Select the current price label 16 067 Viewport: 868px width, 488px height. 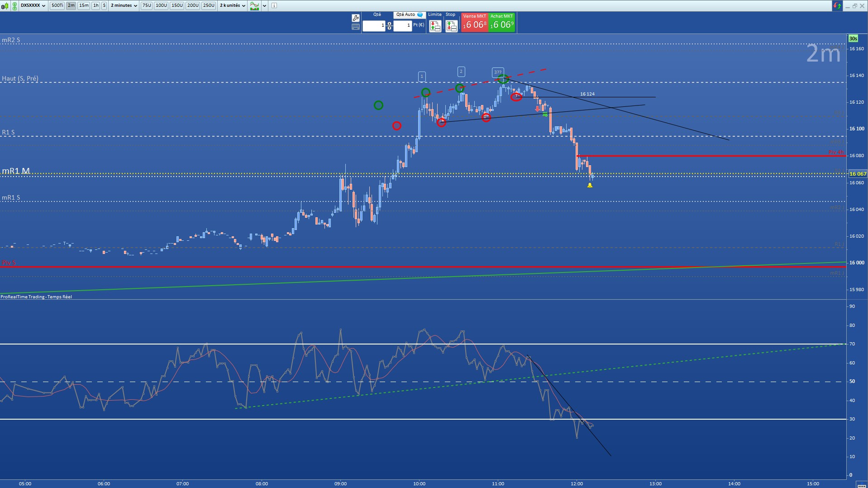(858, 174)
